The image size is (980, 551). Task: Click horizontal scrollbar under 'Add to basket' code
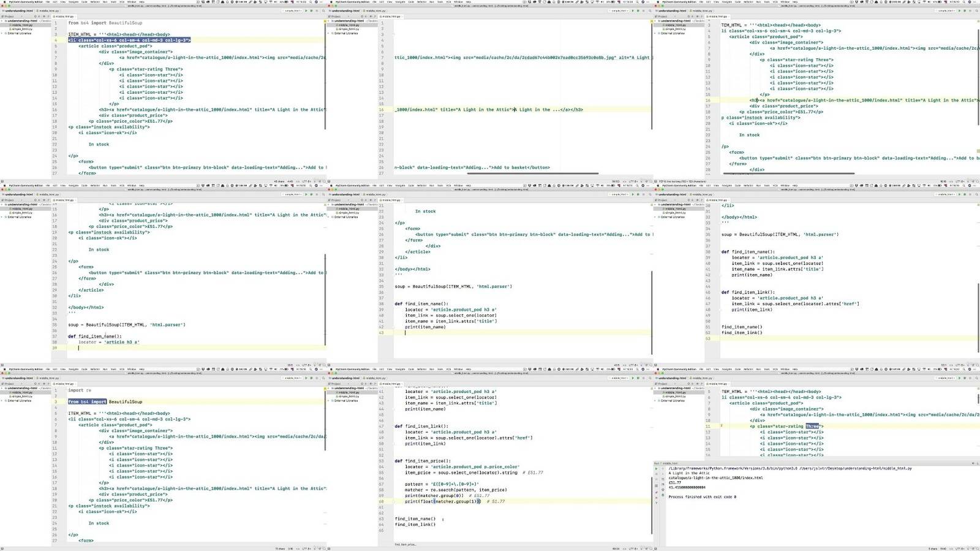click(x=533, y=173)
